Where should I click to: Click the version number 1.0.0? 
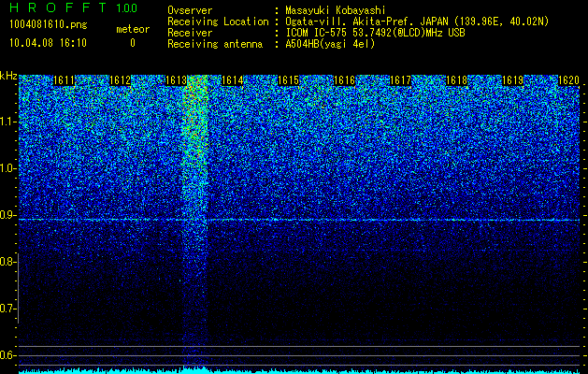[x=126, y=8]
